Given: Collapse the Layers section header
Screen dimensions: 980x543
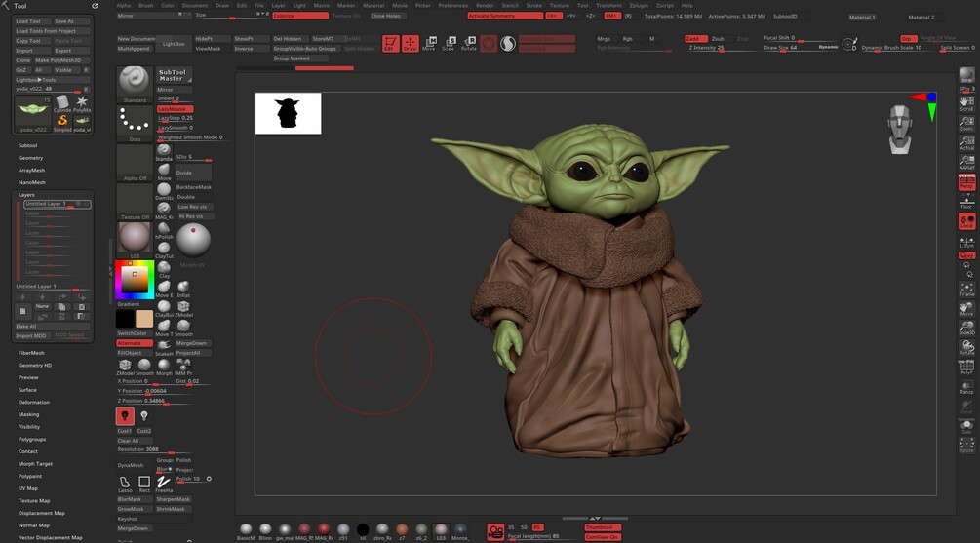Looking at the screenshot, I should 26,194.
